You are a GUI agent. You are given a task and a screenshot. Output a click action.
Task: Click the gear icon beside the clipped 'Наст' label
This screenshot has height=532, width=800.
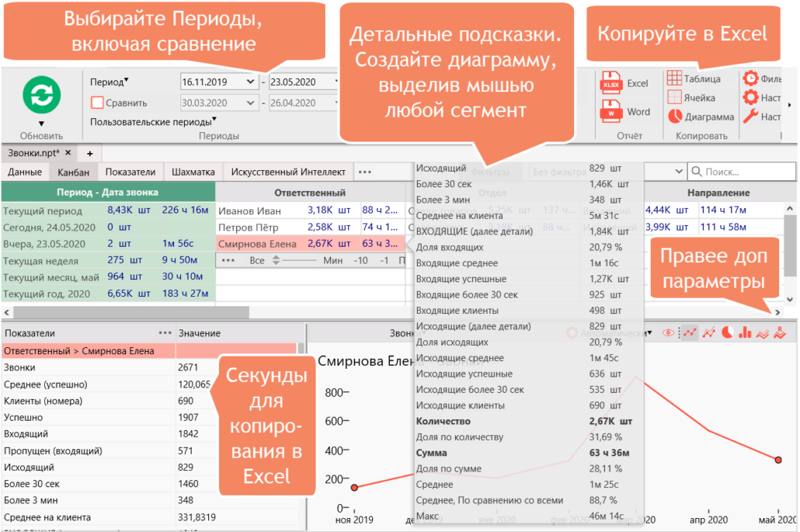pyautogui.click(x=750, y=97)
